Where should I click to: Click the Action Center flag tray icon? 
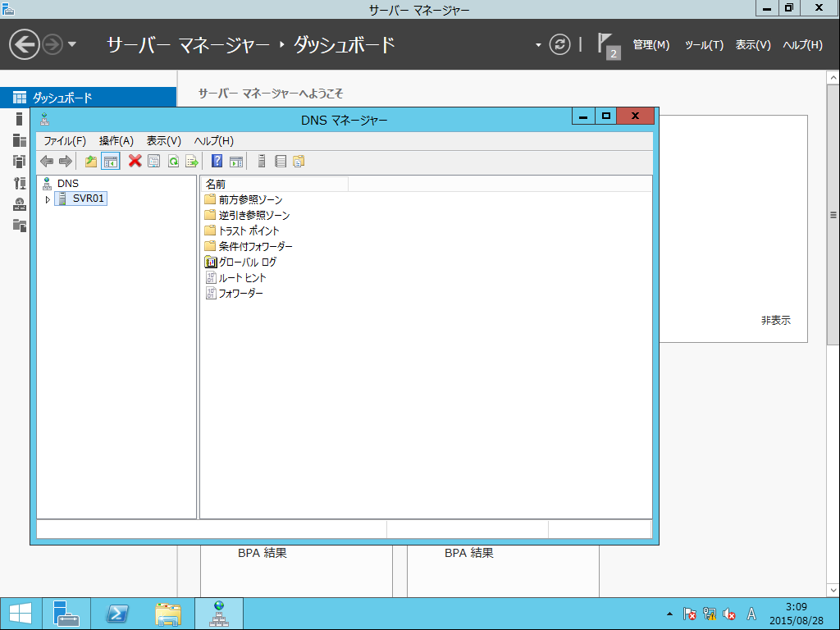689,614
